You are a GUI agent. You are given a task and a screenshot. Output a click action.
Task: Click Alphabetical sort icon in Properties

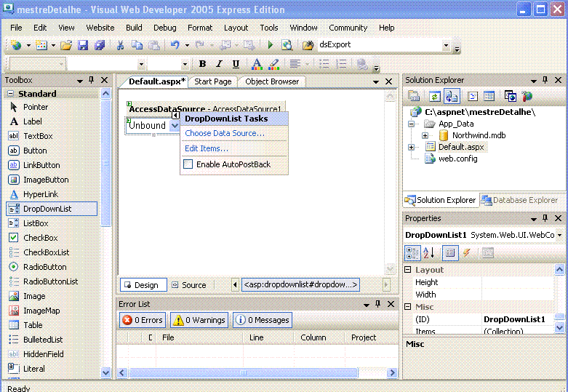pyautogui.click(x=428, y=253)
